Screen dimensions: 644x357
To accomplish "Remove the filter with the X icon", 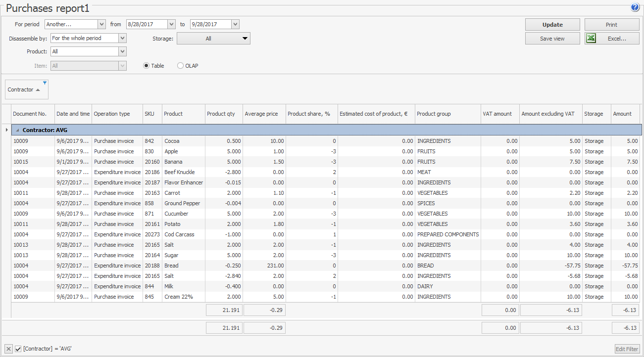I will pyautogui.click(x=9, y=349).
